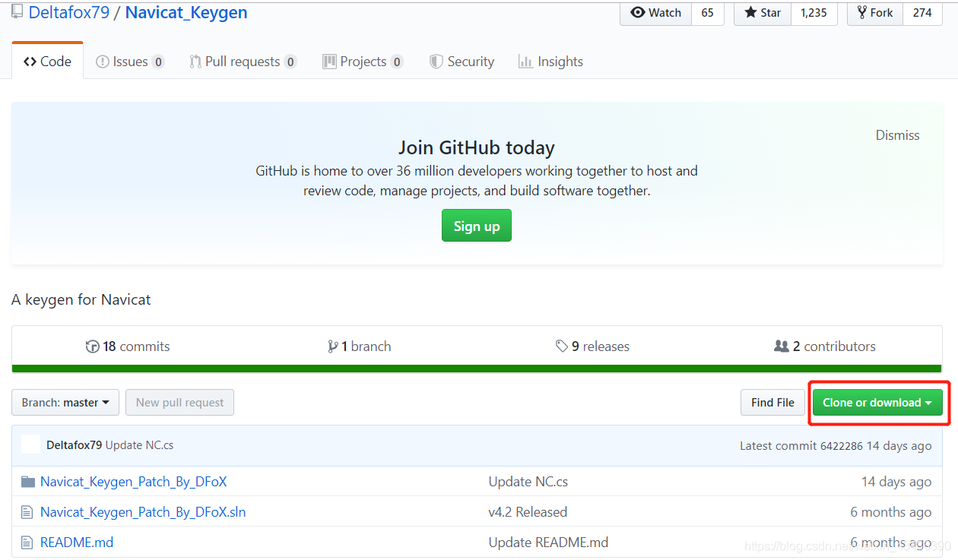Click the '6 months ago' timestamp of .sln row
This screenshot has height=560, width=958.
point(891,512)
